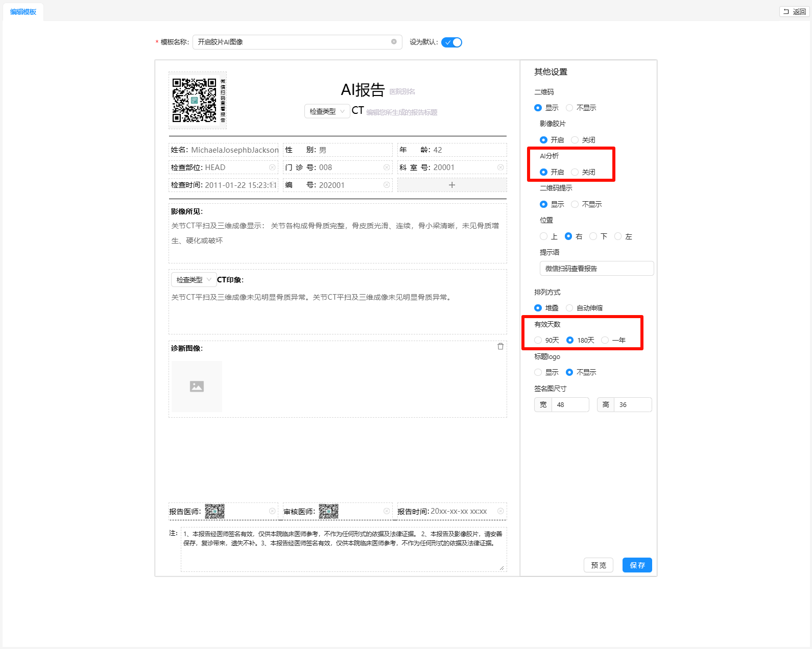Click the 保存 button
This screenshot has width=812, height=649.
click(x=637, y=565)
